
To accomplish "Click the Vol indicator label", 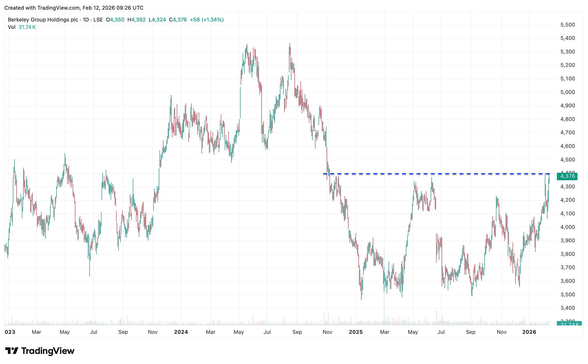I will (x=12, y=27).
